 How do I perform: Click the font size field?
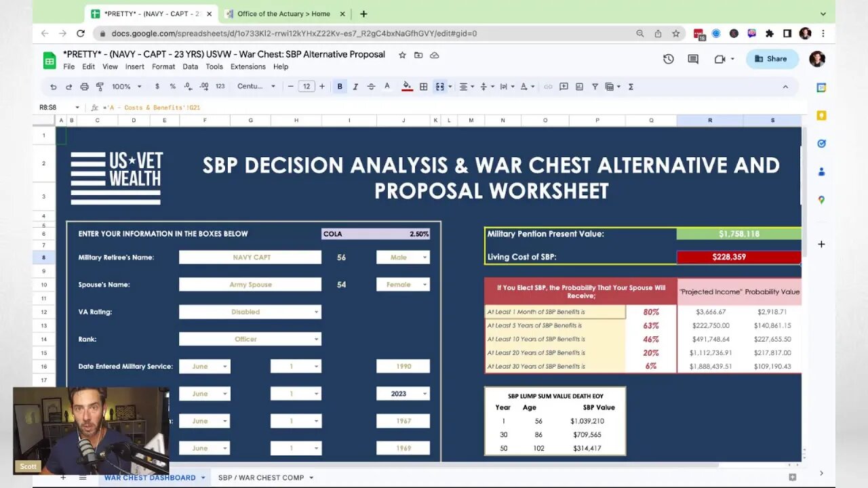tap(307, 87)
